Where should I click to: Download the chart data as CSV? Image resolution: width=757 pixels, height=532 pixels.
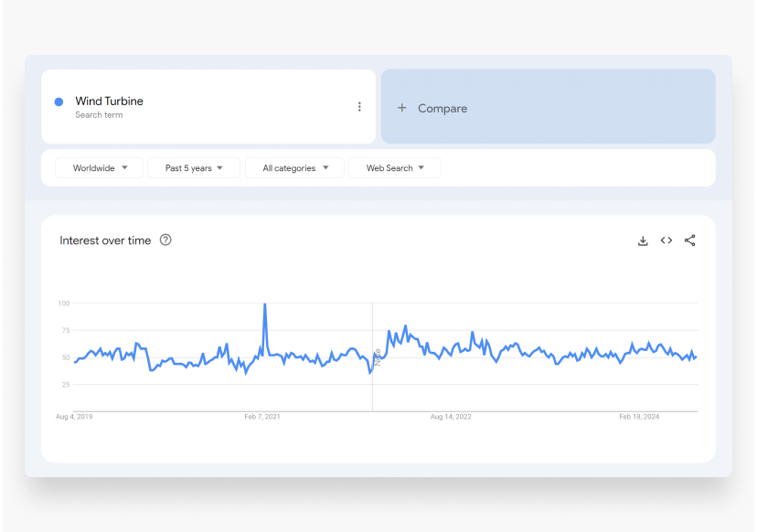[x=643, y=240]
